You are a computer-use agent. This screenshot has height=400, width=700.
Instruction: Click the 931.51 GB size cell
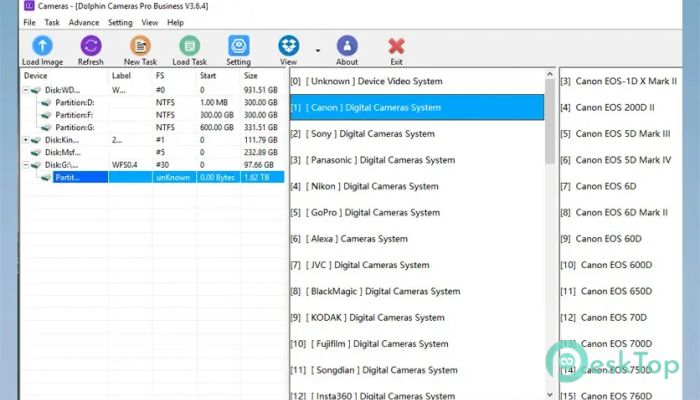click(261, 90)
